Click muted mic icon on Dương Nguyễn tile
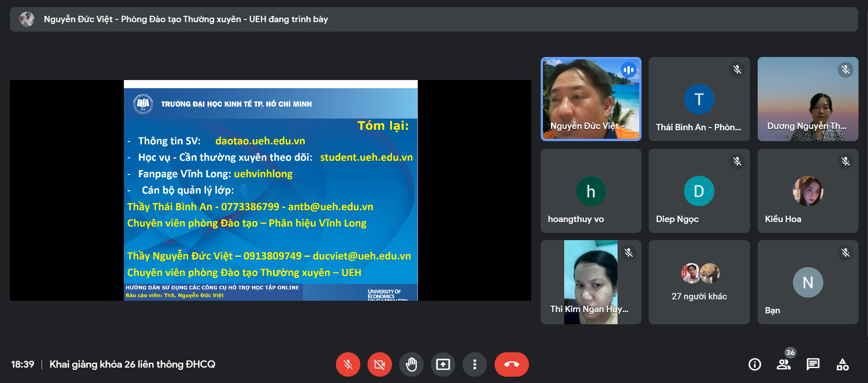This screenshot has width=868, height=383. 845,70
